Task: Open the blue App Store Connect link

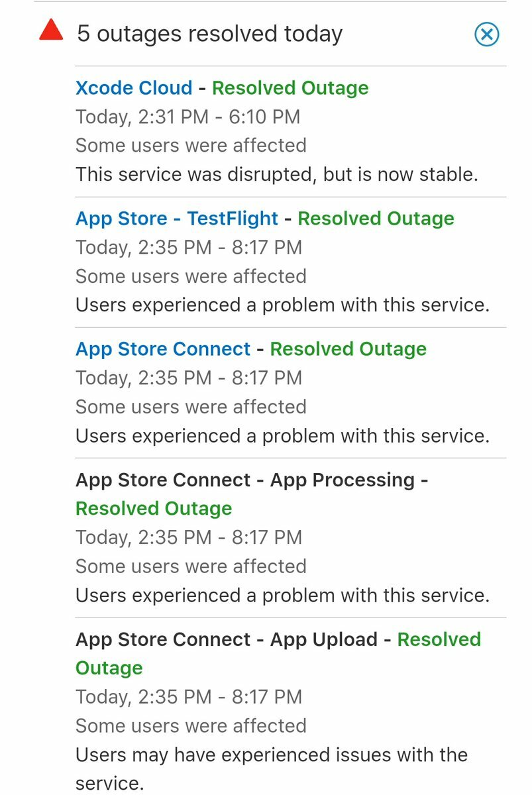Action: 163,348
